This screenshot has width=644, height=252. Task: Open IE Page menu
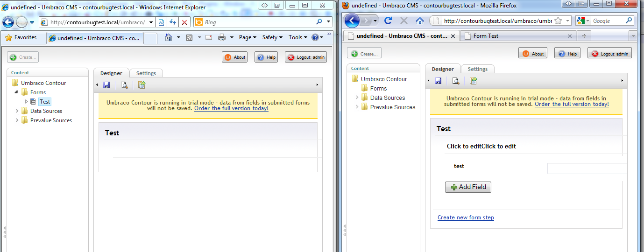pos(248,37)
